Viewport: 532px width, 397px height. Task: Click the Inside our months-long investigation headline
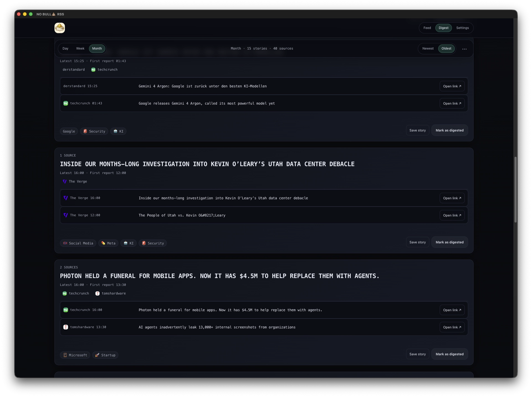207,164
